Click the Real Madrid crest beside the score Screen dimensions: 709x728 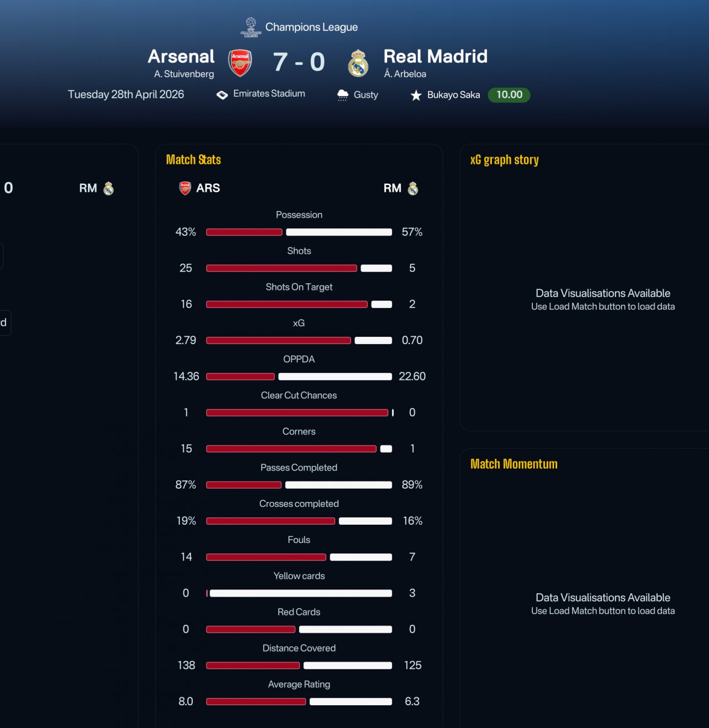[358, 63]
